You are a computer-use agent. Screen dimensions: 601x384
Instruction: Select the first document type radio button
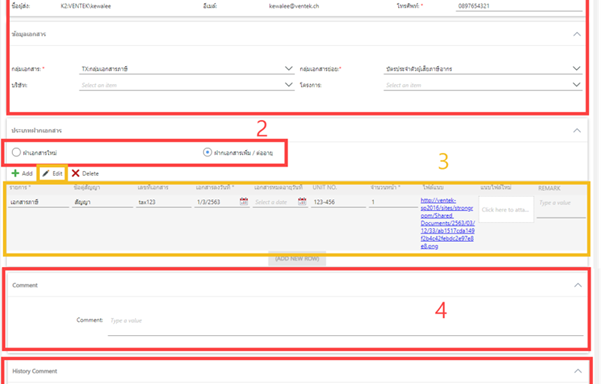16,152
